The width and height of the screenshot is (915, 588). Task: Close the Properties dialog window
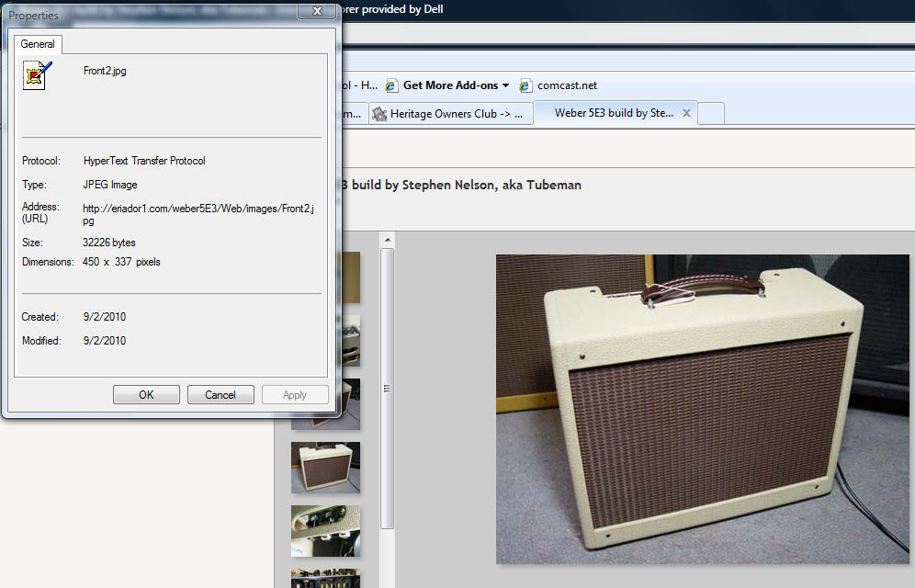pos(318,11)
